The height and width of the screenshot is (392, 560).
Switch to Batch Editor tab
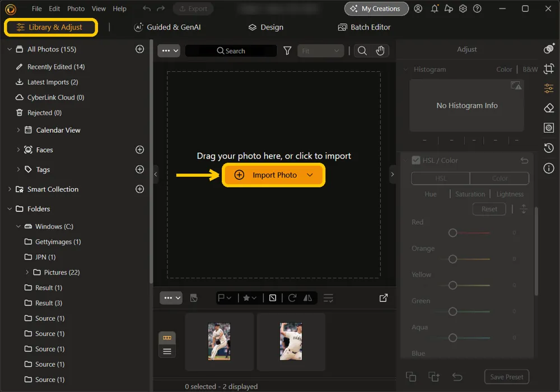(365, 27)
